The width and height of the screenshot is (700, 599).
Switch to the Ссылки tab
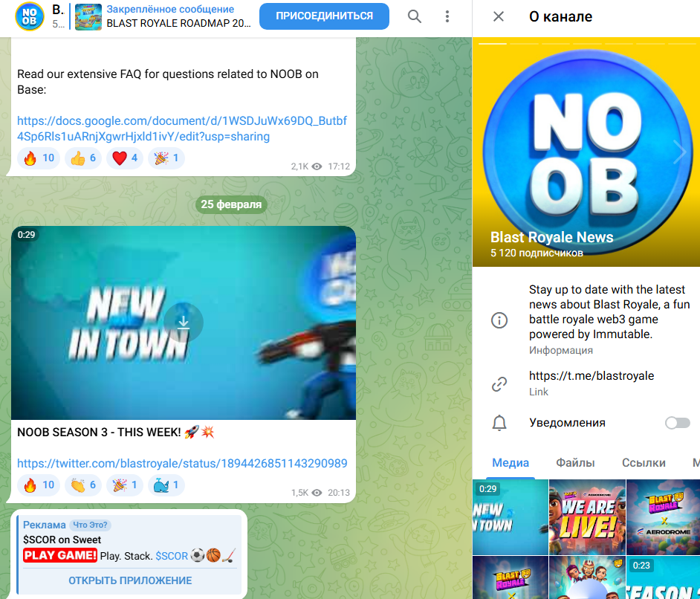pyautogui.click(x=644, y=463)
